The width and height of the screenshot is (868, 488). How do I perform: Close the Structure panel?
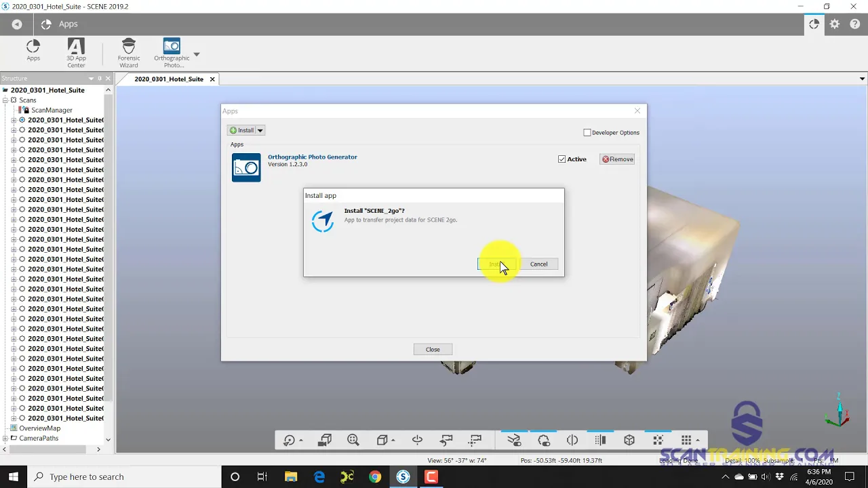108,79
